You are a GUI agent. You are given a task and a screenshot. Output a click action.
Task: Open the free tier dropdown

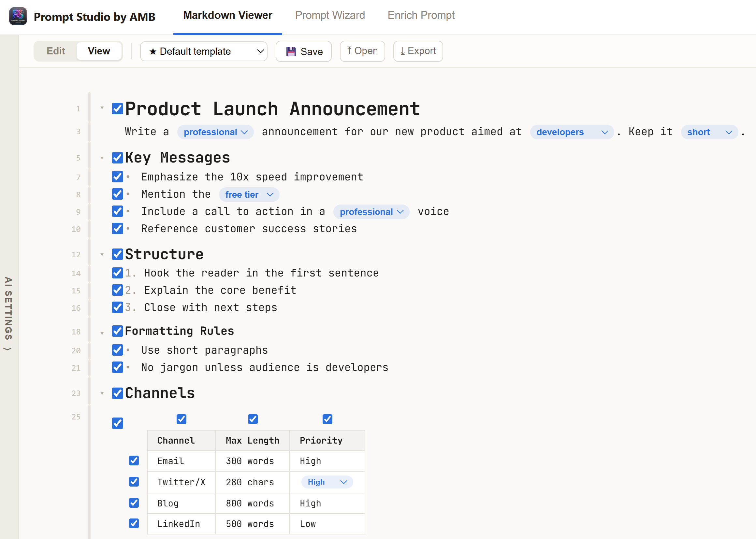tap(249, 194)
